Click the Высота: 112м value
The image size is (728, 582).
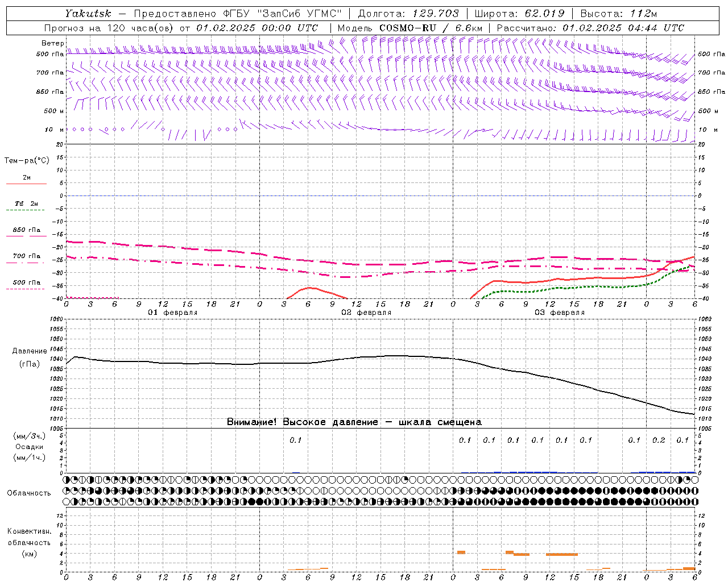click(618, 14)
